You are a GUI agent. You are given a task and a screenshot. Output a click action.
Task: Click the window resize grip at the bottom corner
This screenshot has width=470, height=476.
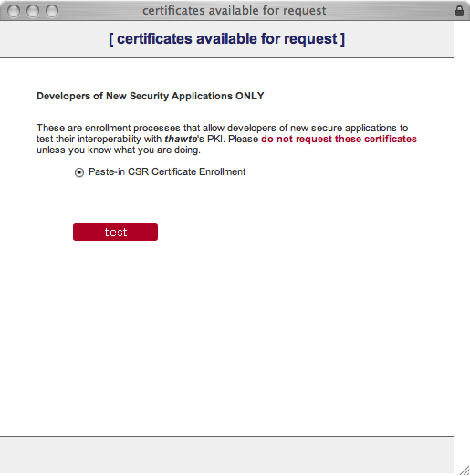point(465,471)
